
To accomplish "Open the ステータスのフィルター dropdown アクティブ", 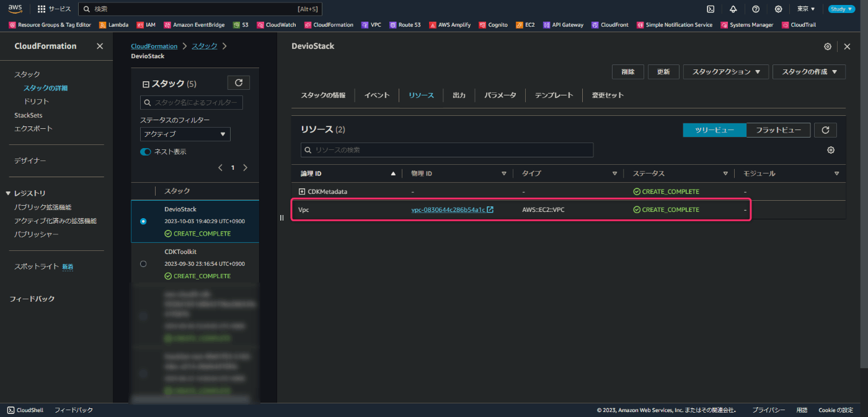I will [185, 134].
